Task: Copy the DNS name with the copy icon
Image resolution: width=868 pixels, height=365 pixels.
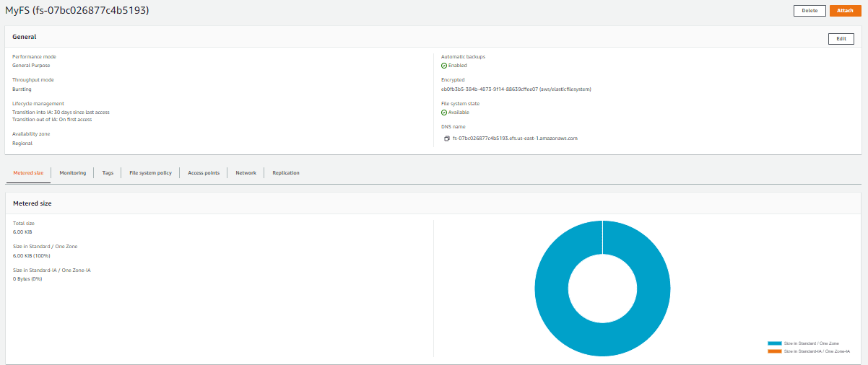Action: click(447, 138)
